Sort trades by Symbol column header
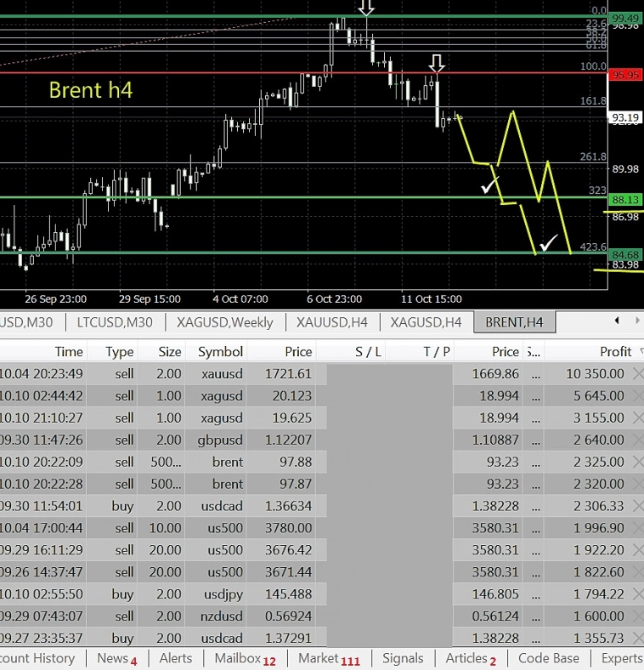The width and height of the screenshot is (644, 670). [x=220, y=351]
